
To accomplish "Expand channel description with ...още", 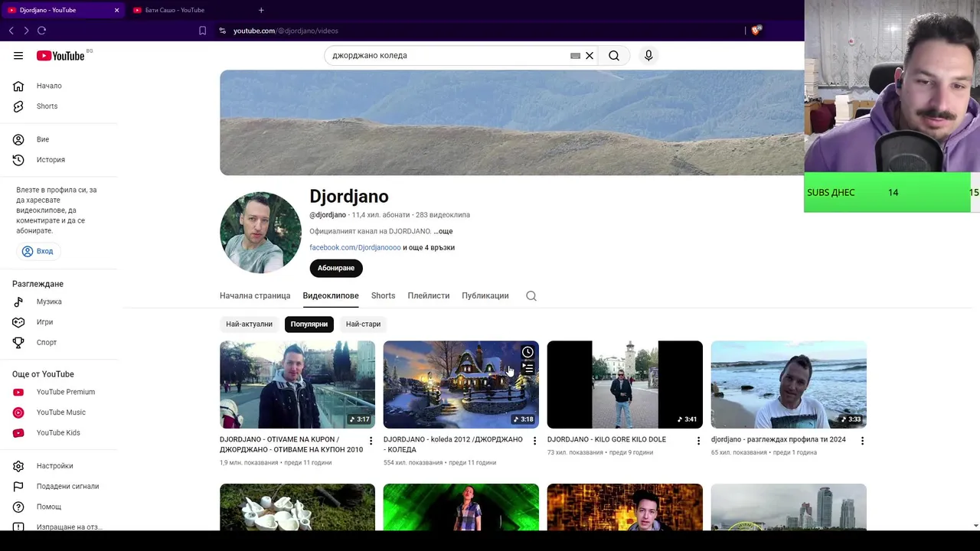I will click(x=443, y=231).
